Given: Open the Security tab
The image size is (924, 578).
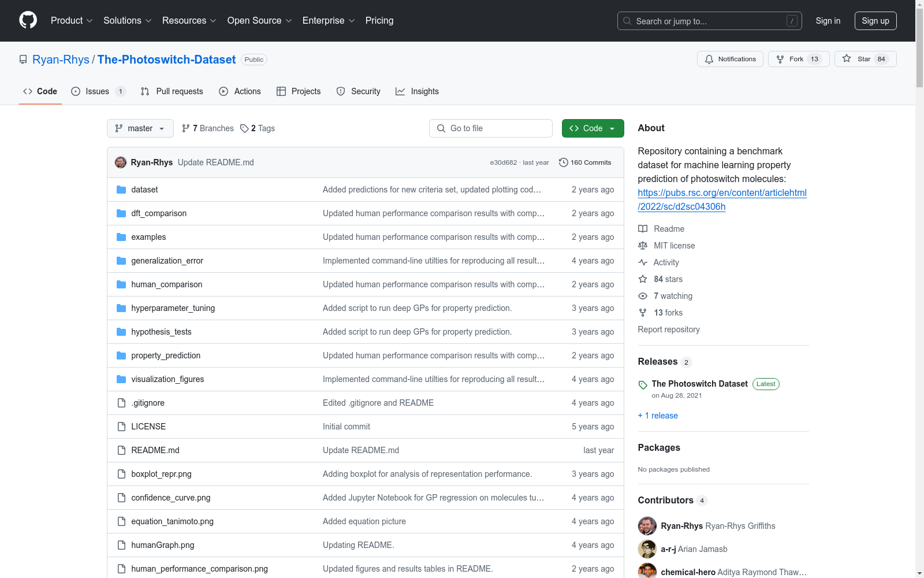Looking at the screenshot, I should (x=359, y=91).
